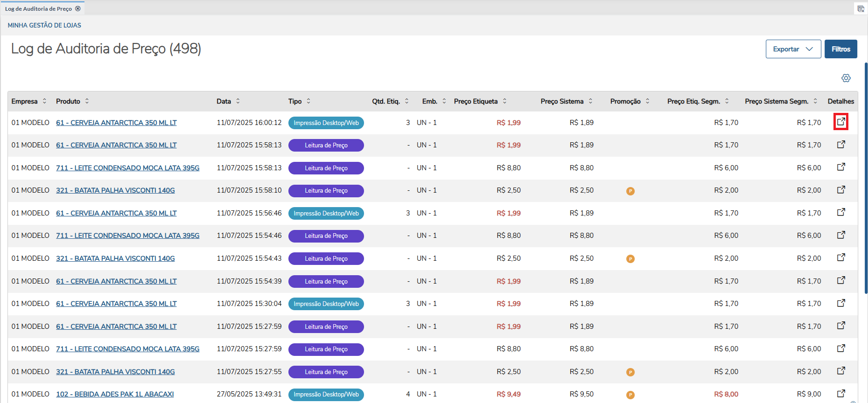868x403 pixels.
Task: Sort by Preço Etiqueta column
Action: click(480, 101)
